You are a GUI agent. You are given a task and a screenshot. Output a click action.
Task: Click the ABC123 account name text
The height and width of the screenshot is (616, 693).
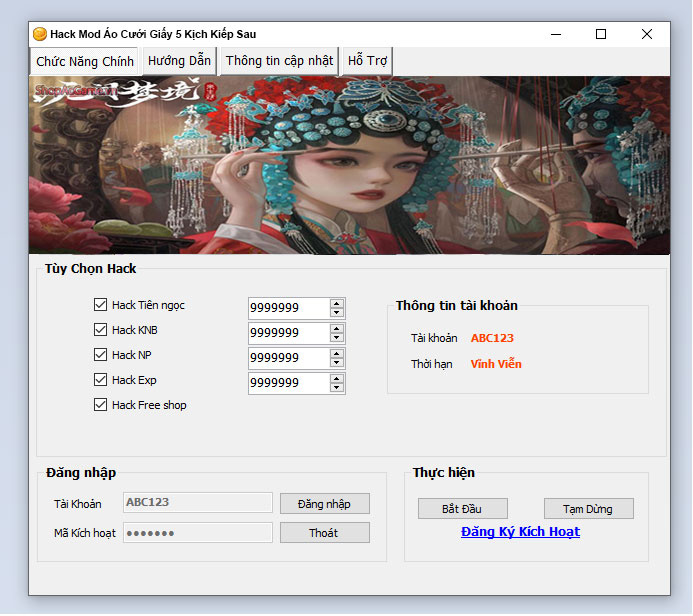click(492, 338)
